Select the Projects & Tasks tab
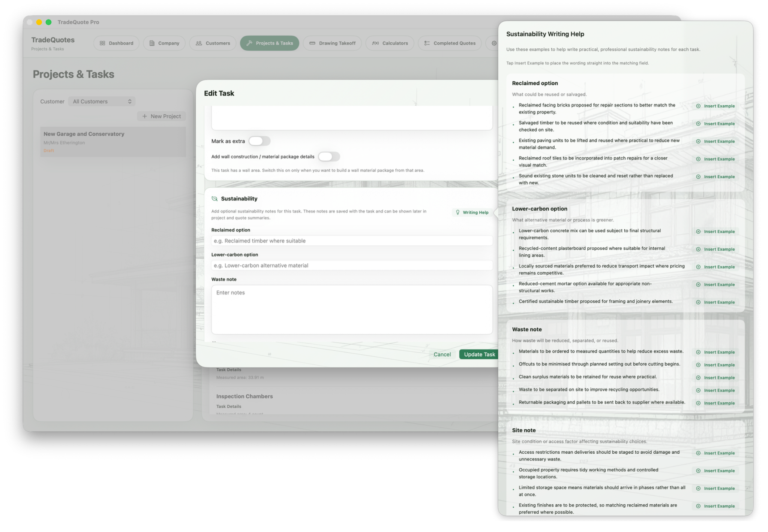The width and height of the screenshot is (768, 532). (270, 43)
